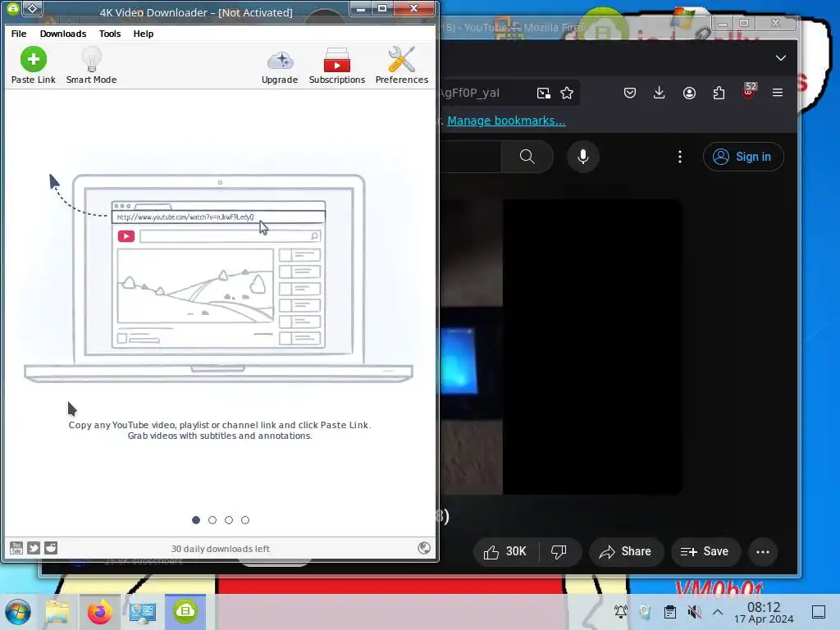Select the fourth tutorial page dot
The width and height of the screenshot is (840, 630).
pos(244,519)
